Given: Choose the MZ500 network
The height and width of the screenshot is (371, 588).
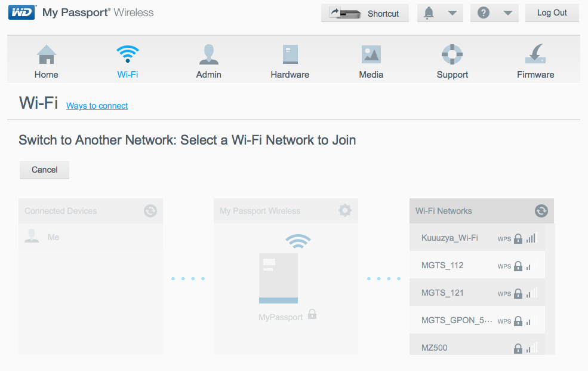Looking at the screenshot, I should point(434,348).
